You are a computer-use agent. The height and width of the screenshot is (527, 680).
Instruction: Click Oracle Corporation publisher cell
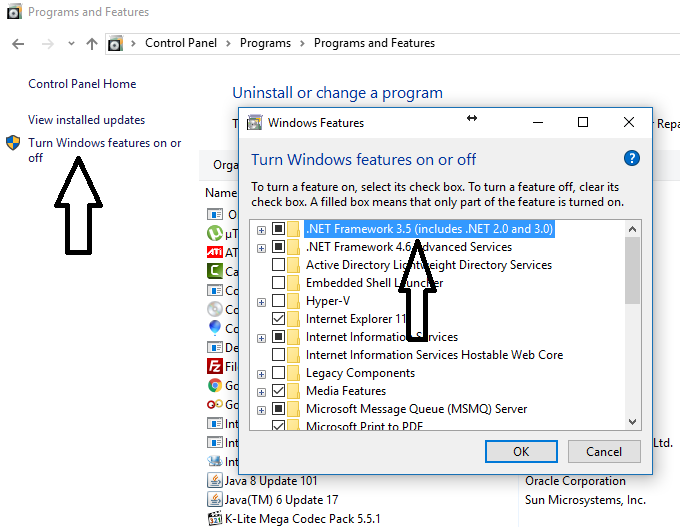[575, 481]
